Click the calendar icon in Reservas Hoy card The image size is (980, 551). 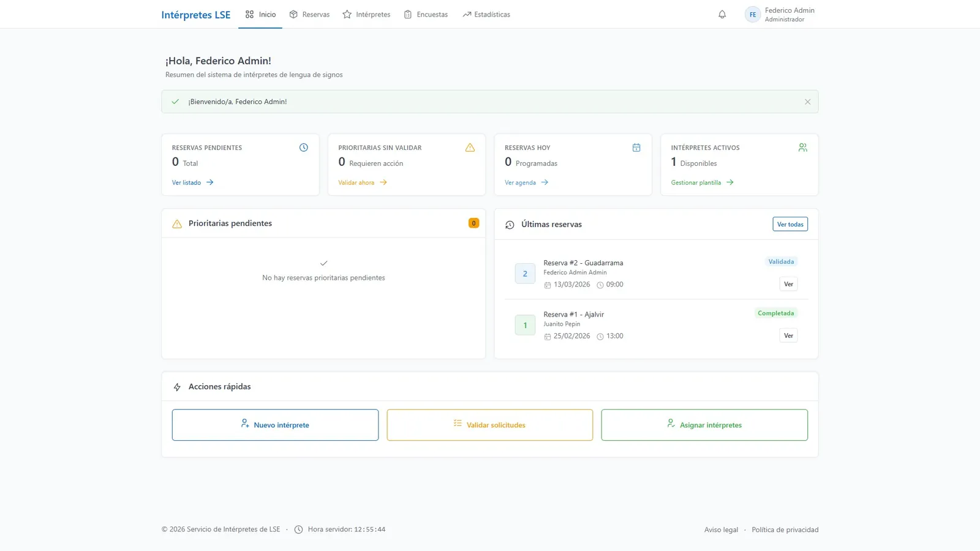636,148
